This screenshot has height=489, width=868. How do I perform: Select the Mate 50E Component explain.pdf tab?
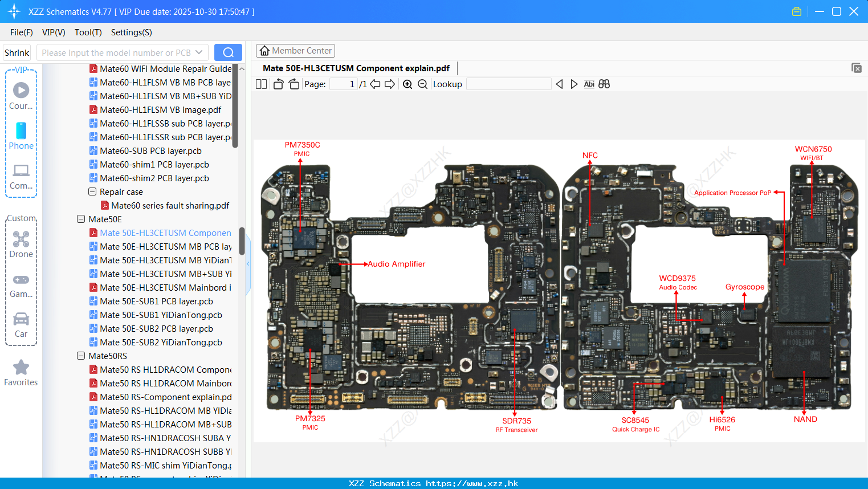coord(356,68)
